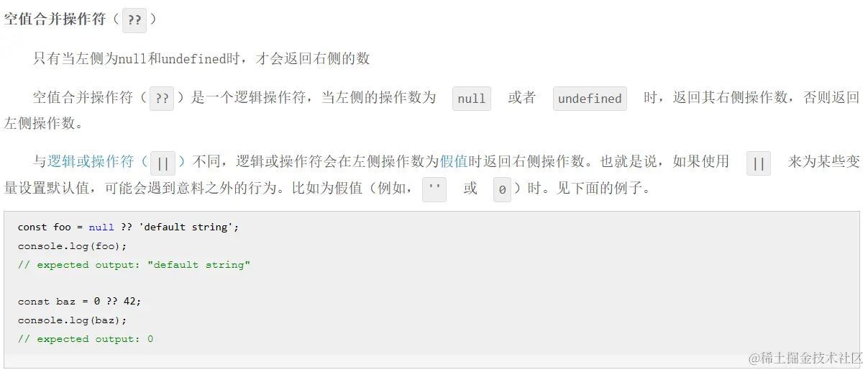Click the 0 inline code badge
Screen dimensions: 868x370
pos(502,190)
